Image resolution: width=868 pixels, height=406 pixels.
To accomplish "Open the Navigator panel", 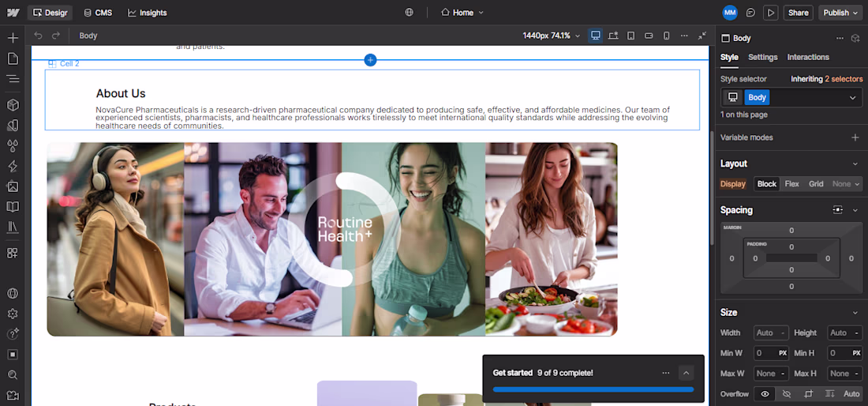I will point(13,79).
